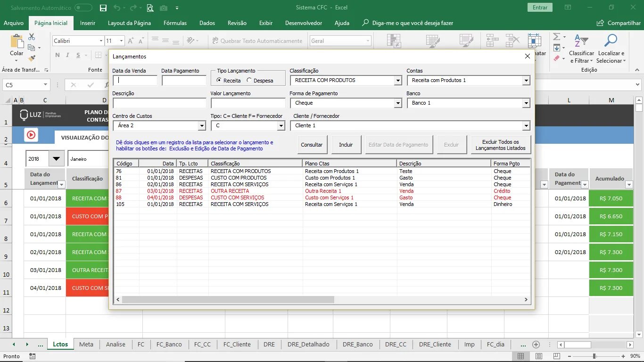Open the Fórmulas ribbon tab

pyautogui.click(x=175, y=23)
